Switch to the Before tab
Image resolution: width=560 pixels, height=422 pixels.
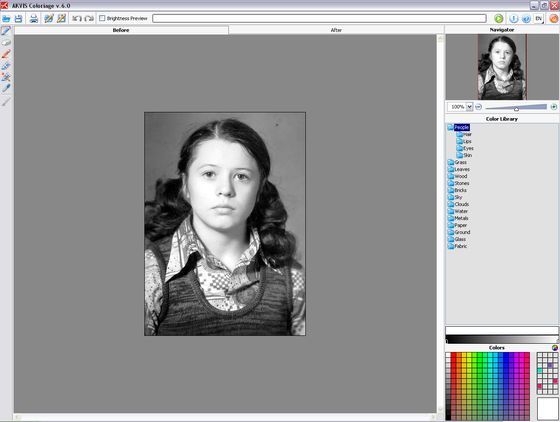[x=121, y=30]
